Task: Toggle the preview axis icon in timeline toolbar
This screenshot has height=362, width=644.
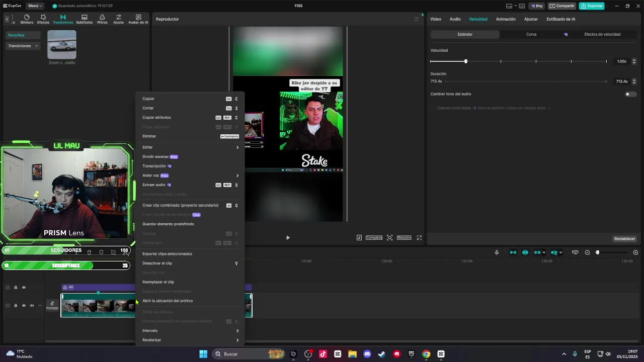Action: (554, 252)
